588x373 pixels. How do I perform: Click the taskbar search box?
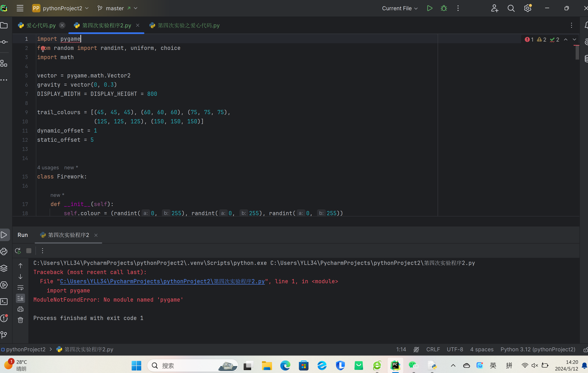(x=192, y=366)
